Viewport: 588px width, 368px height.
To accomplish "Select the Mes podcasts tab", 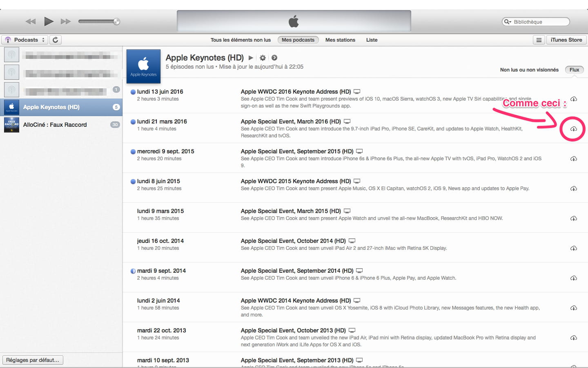I will 298,40.
